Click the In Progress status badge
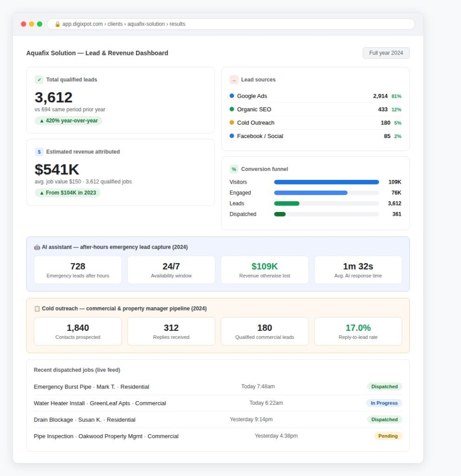This screenshot has height=476, width=461. pos(384,403)
